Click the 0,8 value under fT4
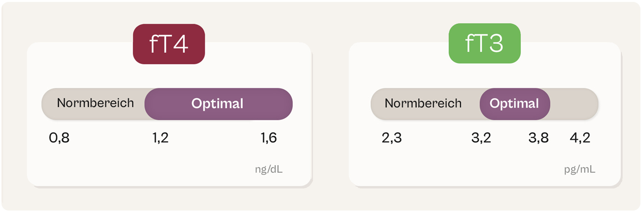644x215 pixels. coord(59,138)
